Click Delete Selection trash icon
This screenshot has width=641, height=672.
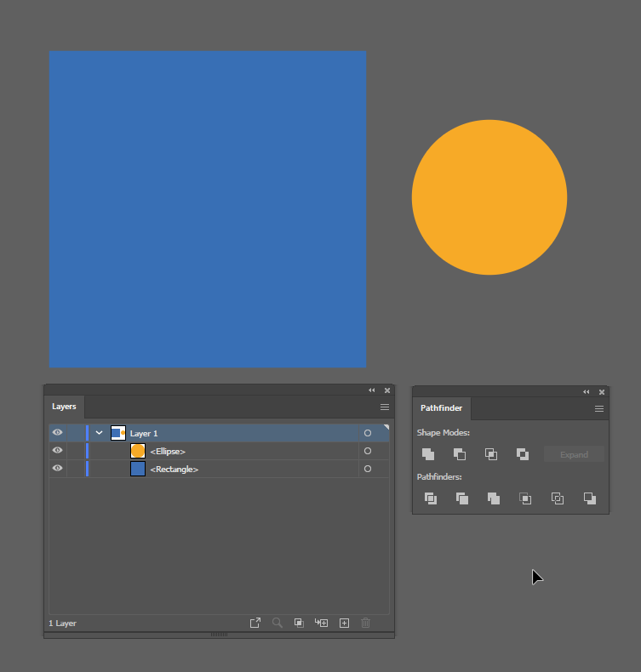[365, 623]
